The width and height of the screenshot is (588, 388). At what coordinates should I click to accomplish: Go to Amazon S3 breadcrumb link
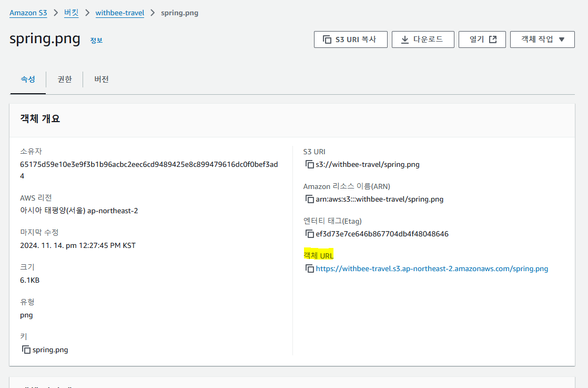point(28,13)
